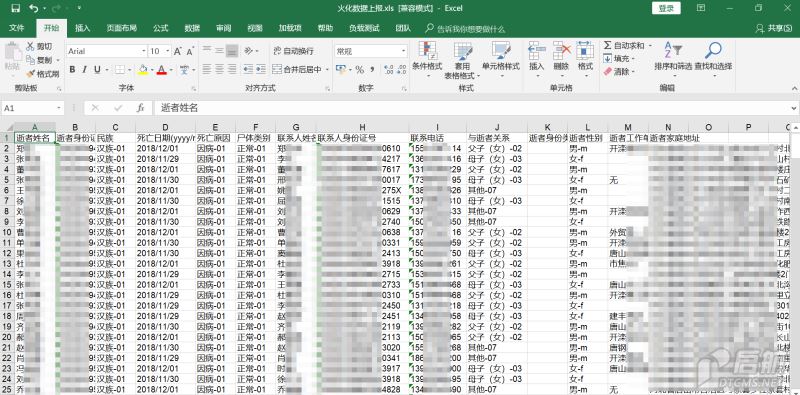Click the yellow fill color button
The image size is (800, 395).
[x=143, y=69]
